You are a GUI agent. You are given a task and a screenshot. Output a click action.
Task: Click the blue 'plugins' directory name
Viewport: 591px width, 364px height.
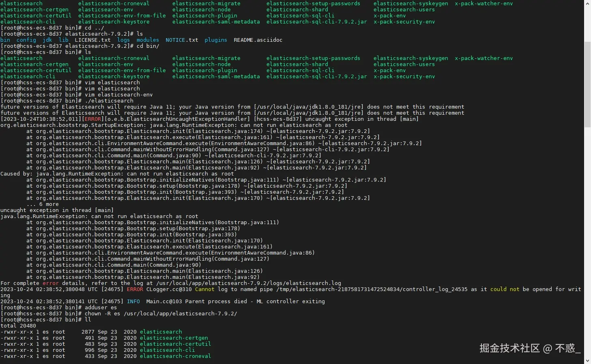[x=216, y=40]
